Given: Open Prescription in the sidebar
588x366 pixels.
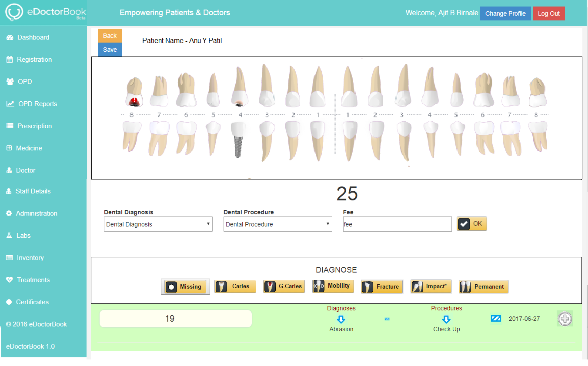Looking at the screenshot, I should pos(34,126).
